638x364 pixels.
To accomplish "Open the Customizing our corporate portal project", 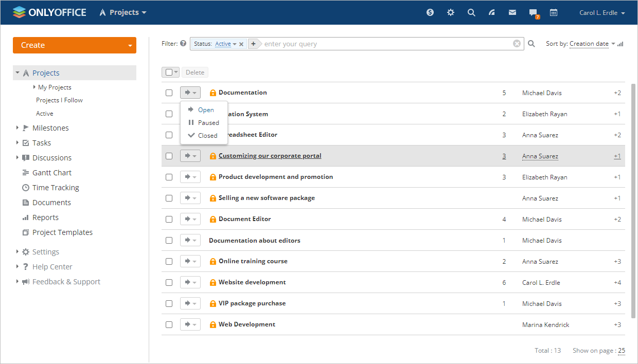I will pos(270,155).
